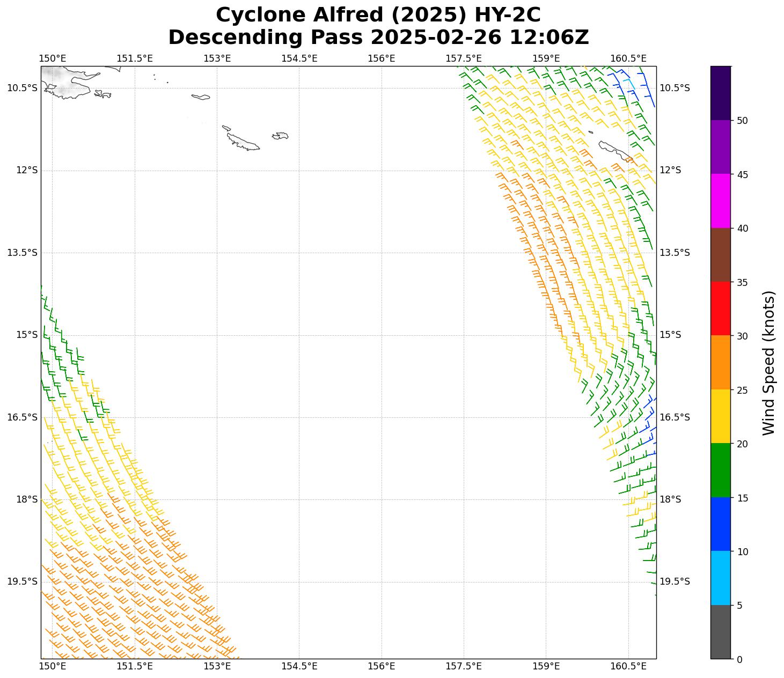
Task: Click the 19.5°S label on left axis
Action: click(23, 581)
